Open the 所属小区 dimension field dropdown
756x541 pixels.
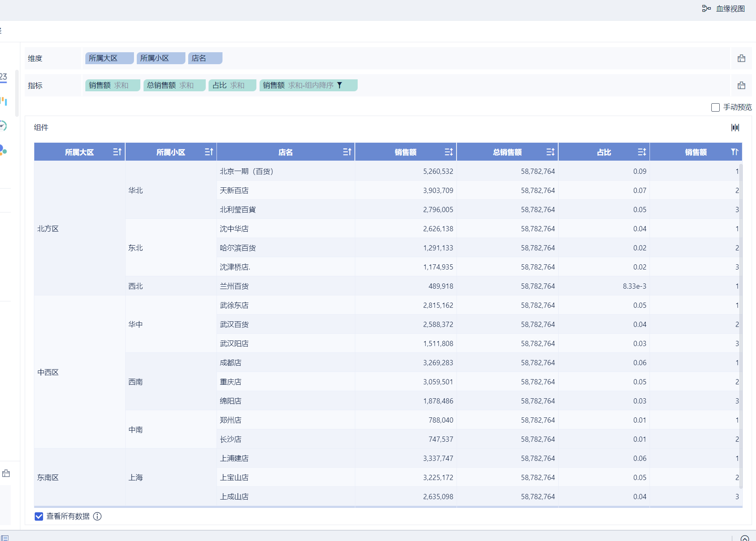coord(161,58)
